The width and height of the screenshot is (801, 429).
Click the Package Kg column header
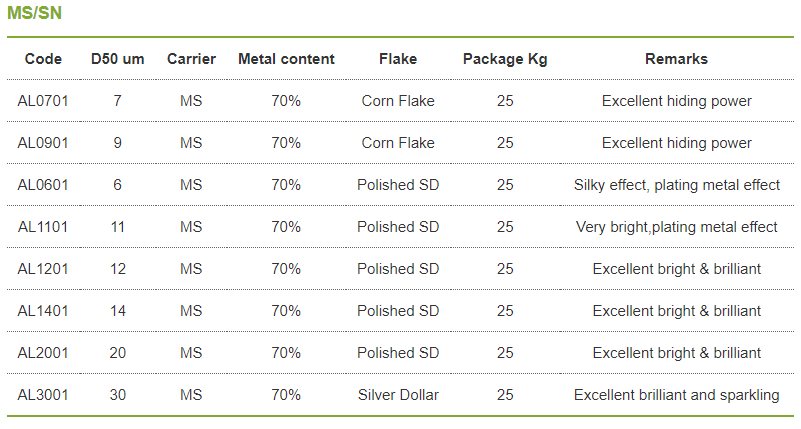(505, 59)
